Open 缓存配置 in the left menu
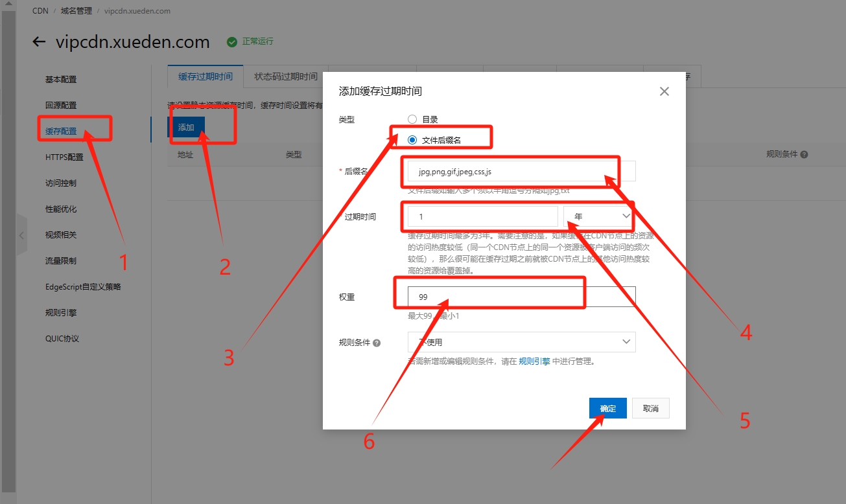846x504 pixels. pyautogui.click(x=61, y=132)
